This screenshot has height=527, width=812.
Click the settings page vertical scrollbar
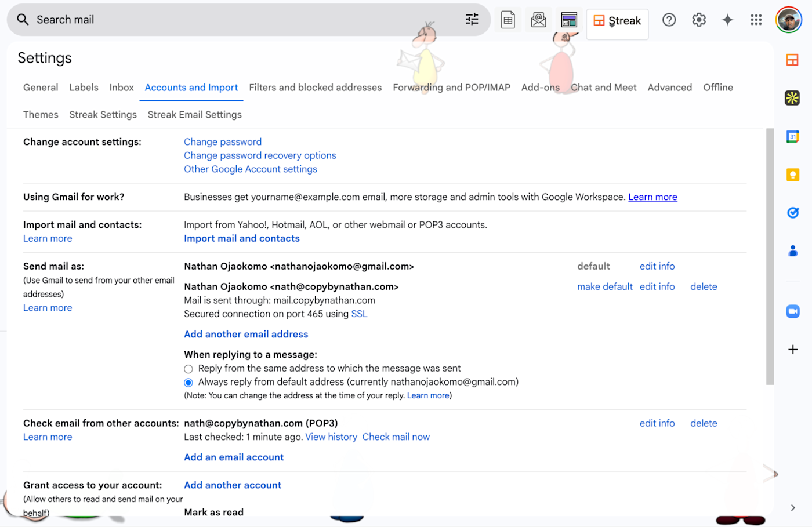coord(770,256)
